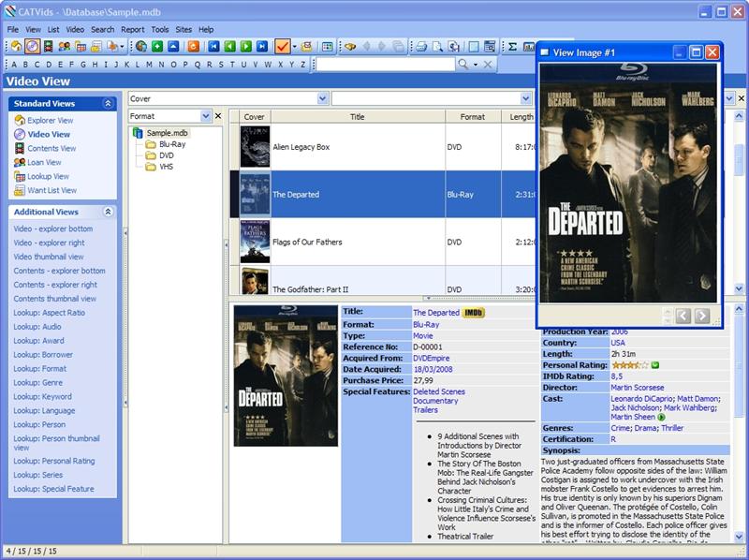Open the Format combo box dropdown arrow
Screen dimensions: 749x560
[x=206, y=115]
